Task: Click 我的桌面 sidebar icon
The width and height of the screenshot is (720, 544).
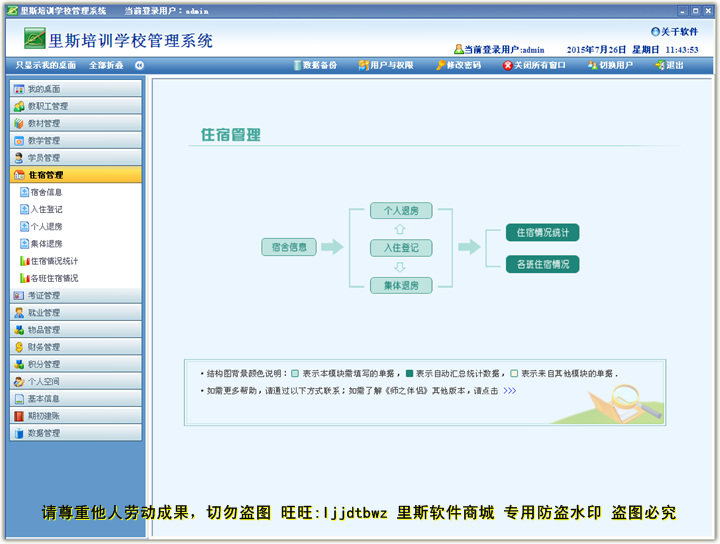Action: click(x=19, y=89)
